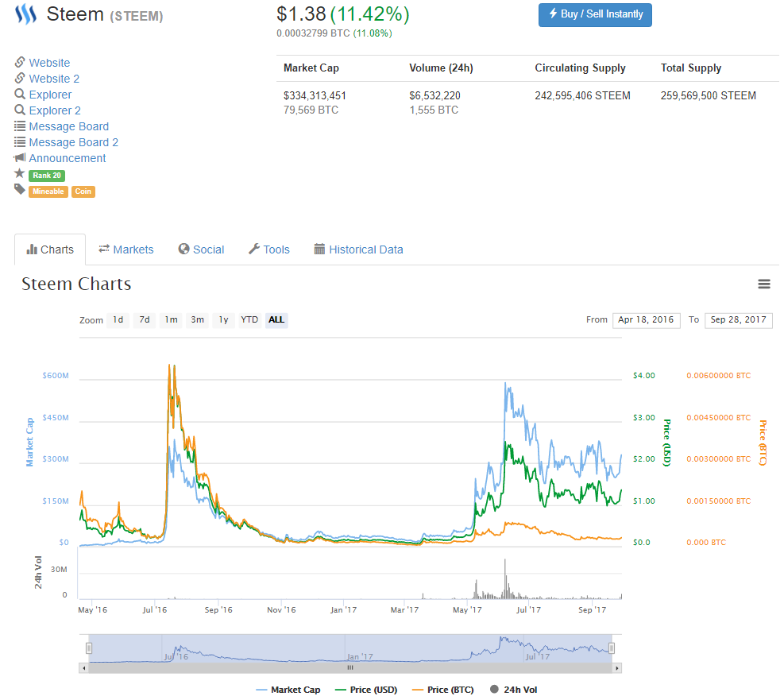Click the Mineable tag
Screen dimensions: 784x700
(x=48, y=191)
